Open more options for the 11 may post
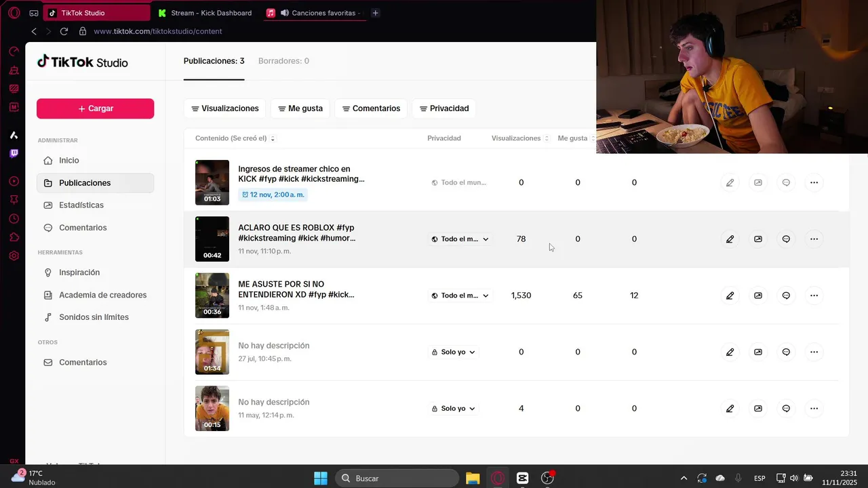Viewport: 868px width, 488px height. tap(814, 409)
